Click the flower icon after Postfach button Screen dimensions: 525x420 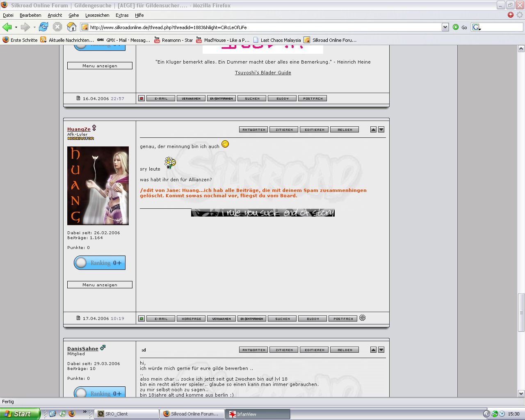pyautogui.click(x=362, y=318)
